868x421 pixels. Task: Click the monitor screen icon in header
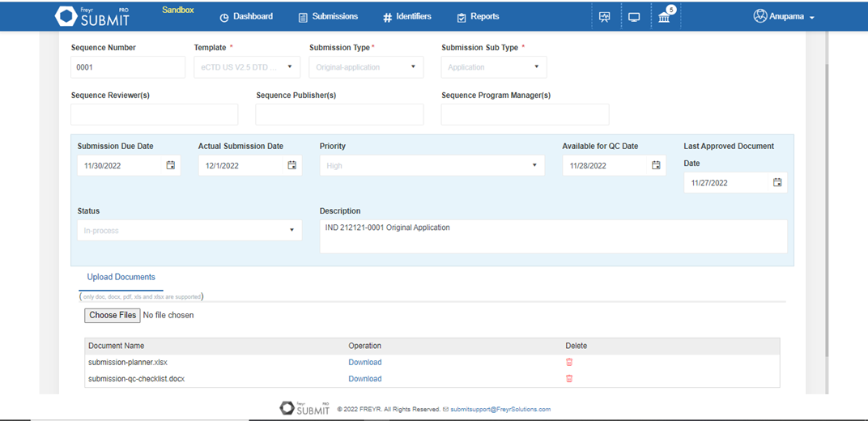tap(634, 17)
